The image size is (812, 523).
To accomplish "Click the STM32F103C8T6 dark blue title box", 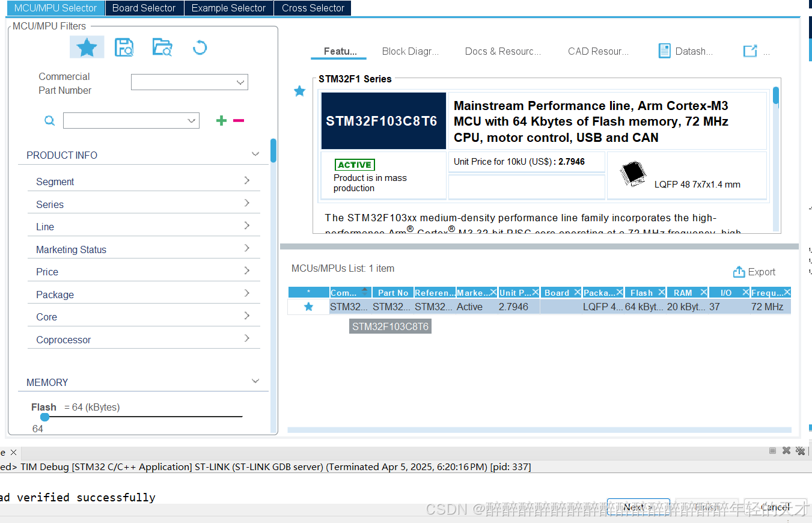I will coord(383,121).
